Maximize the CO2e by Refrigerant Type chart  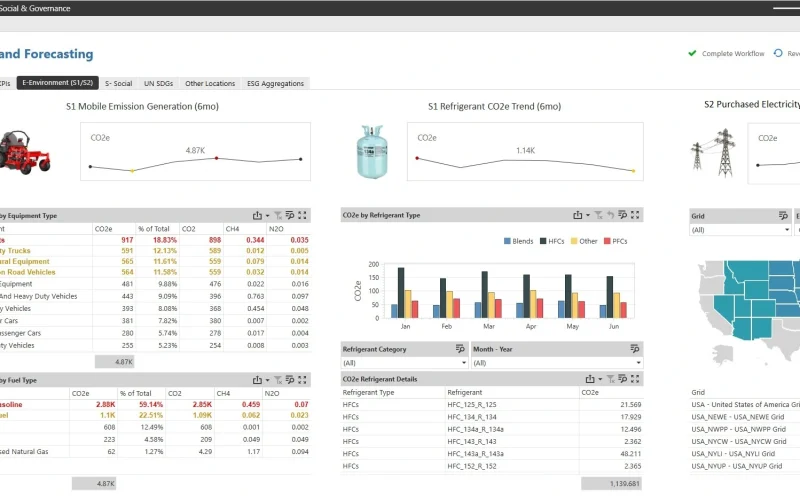click(x=636, y=215)
